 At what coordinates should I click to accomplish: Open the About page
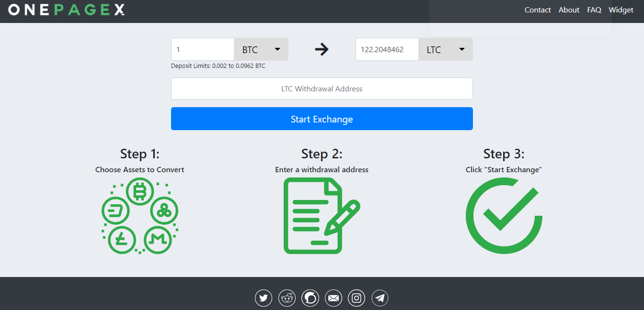tap(569, 10)
